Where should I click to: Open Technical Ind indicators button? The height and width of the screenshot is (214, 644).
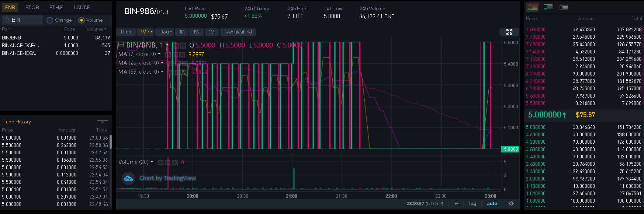click(x=238, y=32)
